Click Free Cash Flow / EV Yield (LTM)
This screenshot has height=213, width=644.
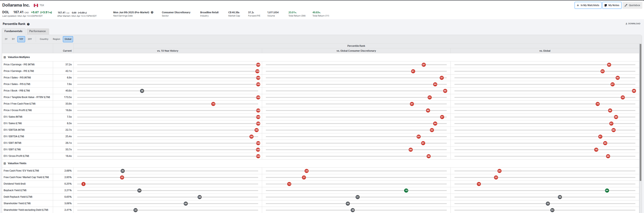pyautogui.click(x=21, y=171)
